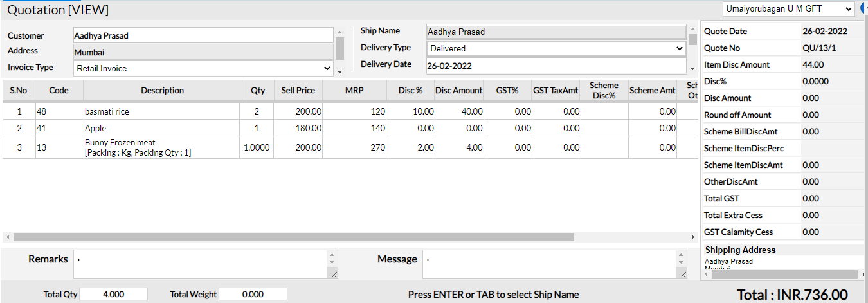Select the Bunny Frozen meat item
This screenshot has height=303, width=868.
(120, 143)
